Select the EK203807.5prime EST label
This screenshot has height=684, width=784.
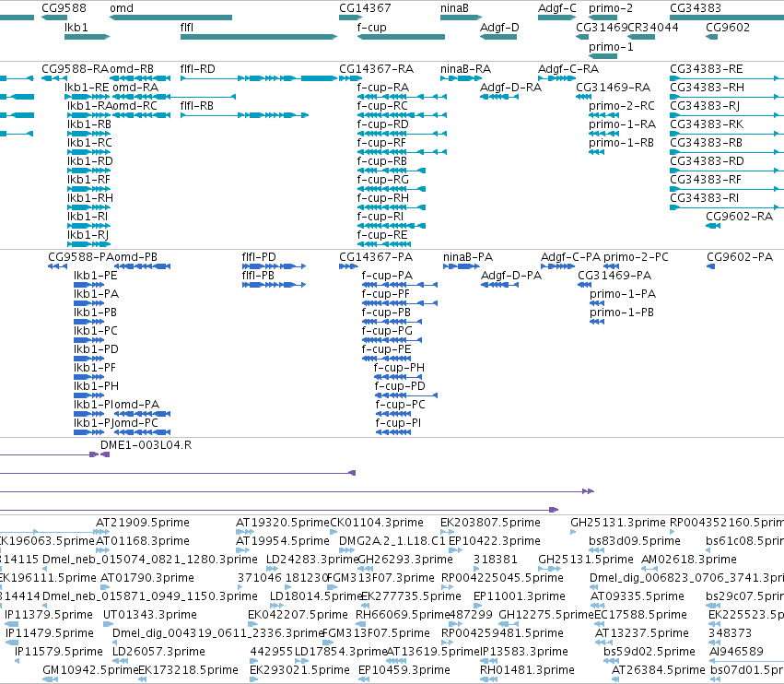pyautogui.click(x=490, y=523)
